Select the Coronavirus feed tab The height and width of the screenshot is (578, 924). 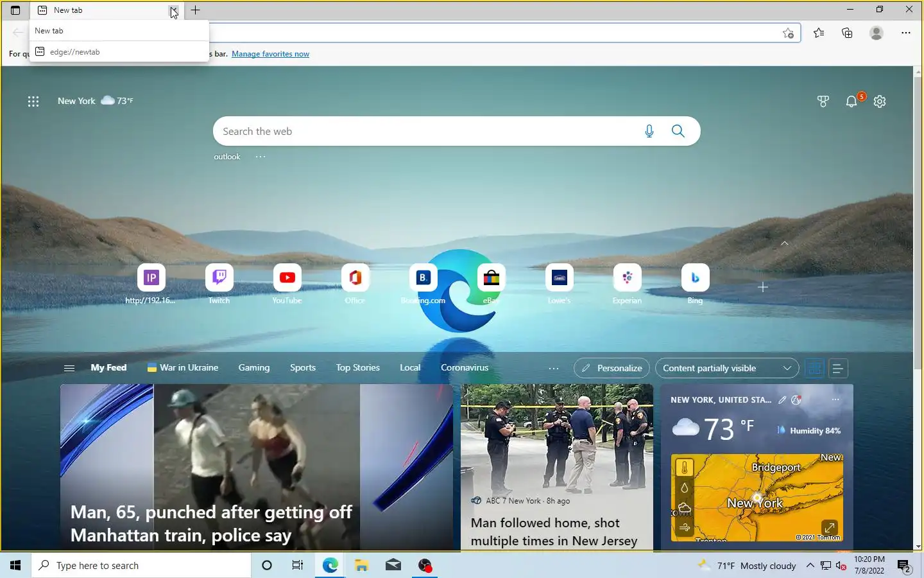click(465, 368)
